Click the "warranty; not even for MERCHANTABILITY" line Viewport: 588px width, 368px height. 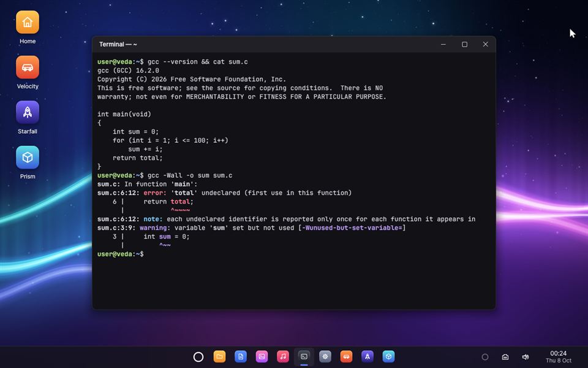click(x=241, y=97)
